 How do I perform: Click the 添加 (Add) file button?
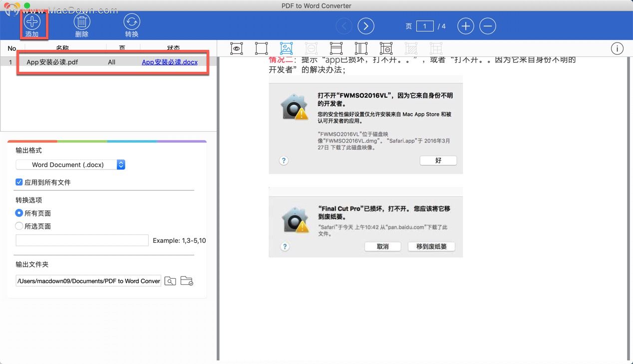[32, 25]
